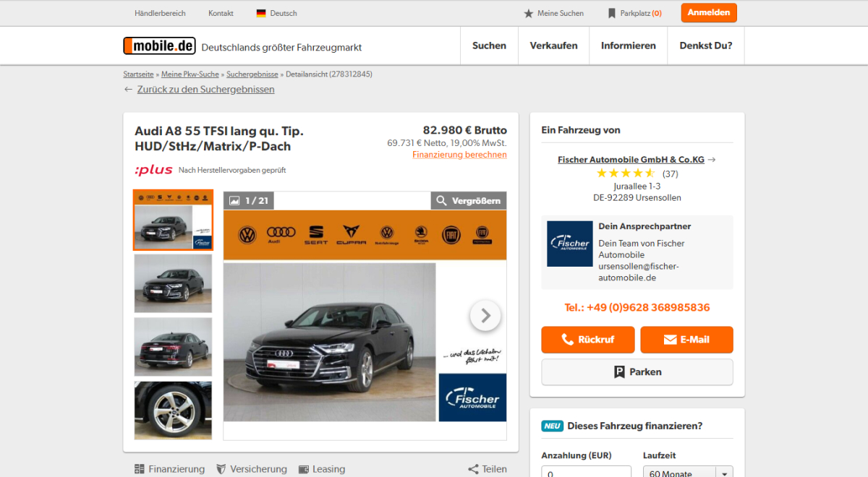Open the Informieren menu

[x=629, y=46]
